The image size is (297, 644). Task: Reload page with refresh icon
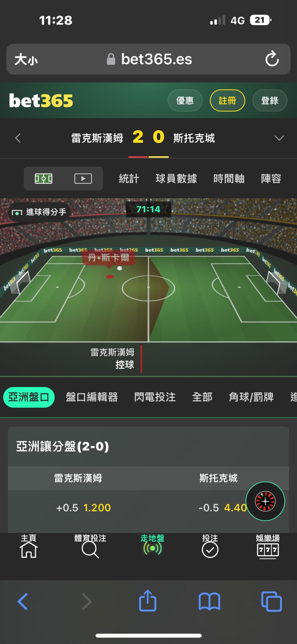pyautogui.click(x=272, y=59)
